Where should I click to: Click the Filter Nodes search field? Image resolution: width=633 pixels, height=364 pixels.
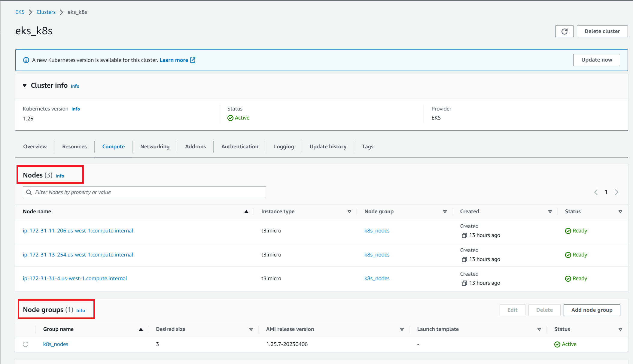coord(144,192)
